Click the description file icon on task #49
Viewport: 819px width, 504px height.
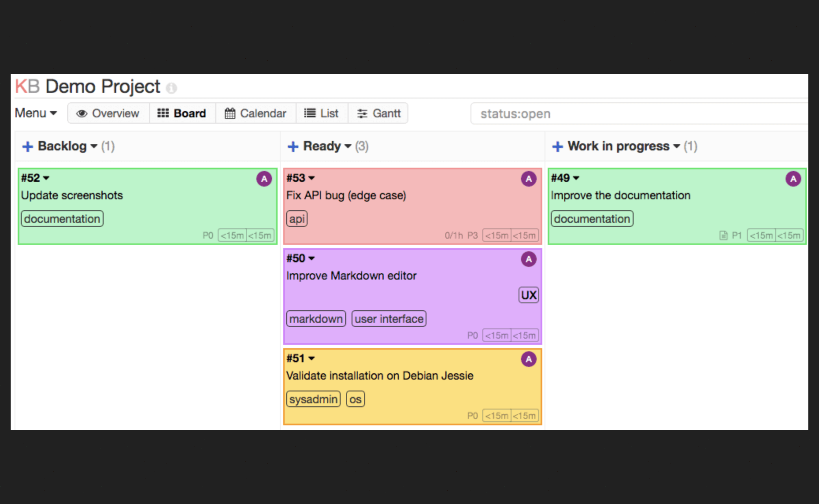(x=723, y=235)
